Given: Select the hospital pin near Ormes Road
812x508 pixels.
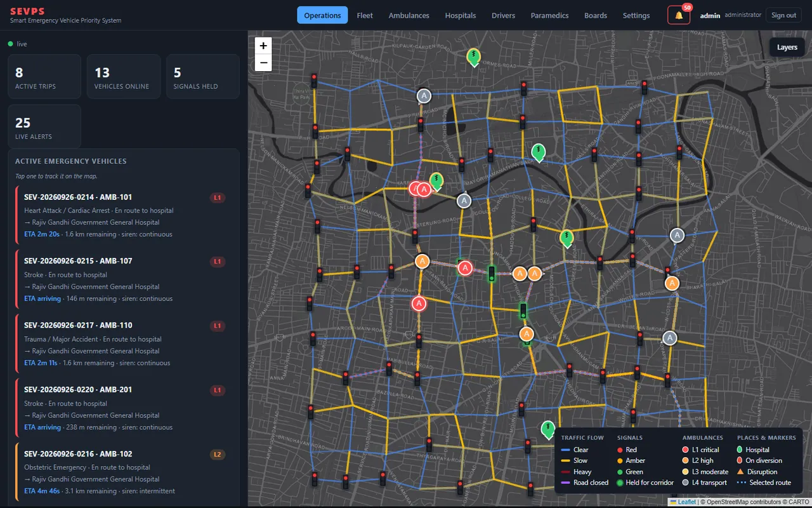Looking at the screenshot, I should (473, 57).
